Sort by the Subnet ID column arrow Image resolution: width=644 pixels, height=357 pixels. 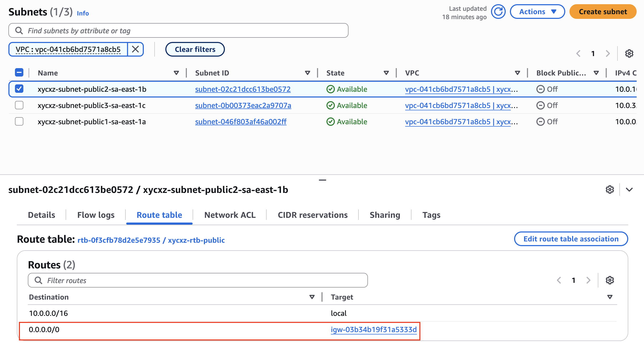coord(308,73)
